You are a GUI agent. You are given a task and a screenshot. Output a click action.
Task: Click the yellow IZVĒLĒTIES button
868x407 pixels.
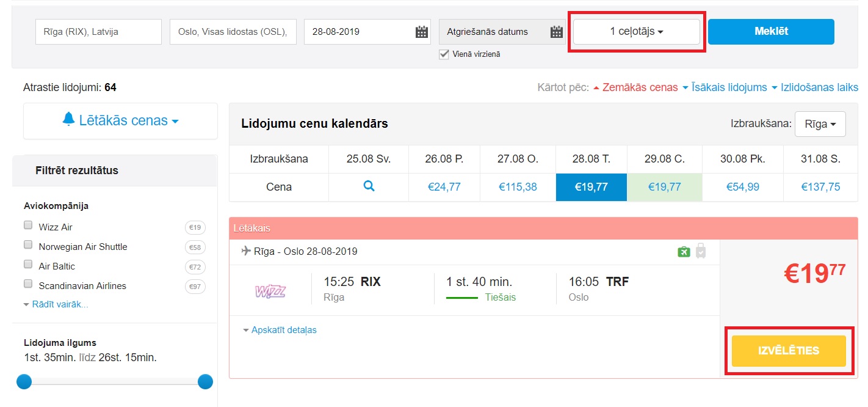point(789,351)
